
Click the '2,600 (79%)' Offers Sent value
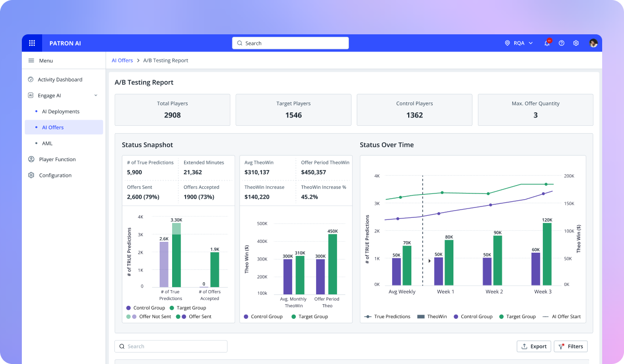(x=143, y=197)
